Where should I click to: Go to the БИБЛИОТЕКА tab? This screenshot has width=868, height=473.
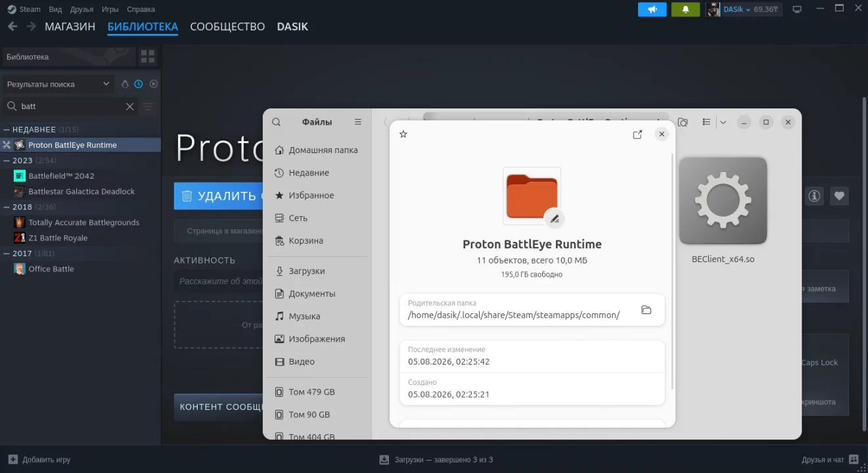coord(143,27)
